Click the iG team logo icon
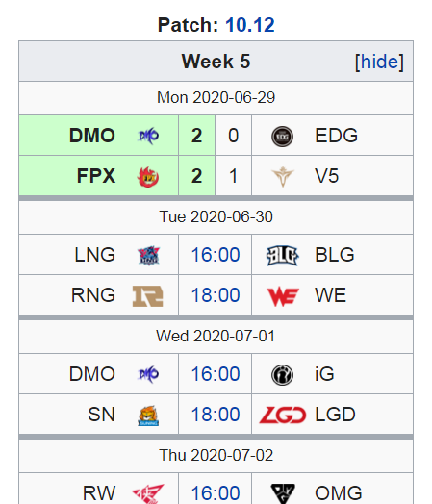 pos(282,375)
